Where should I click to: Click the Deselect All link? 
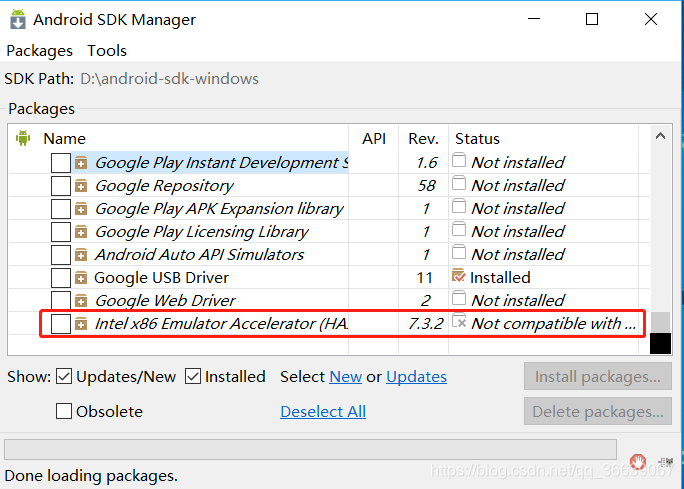pos(323,411)
